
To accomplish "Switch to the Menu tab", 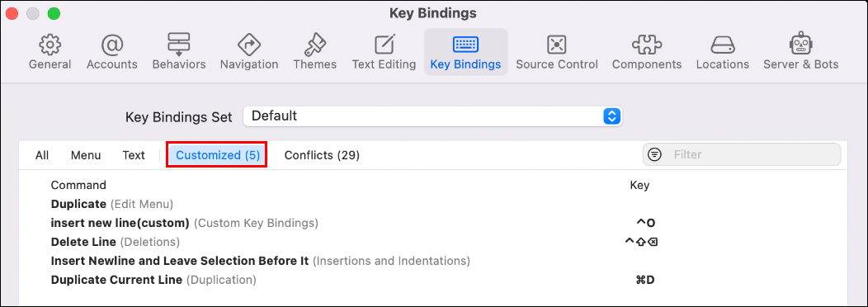I will [86, 155].
